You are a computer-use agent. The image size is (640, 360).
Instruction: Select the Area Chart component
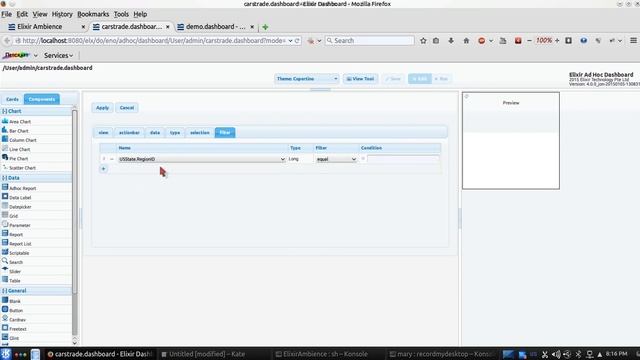pos(17,122)
